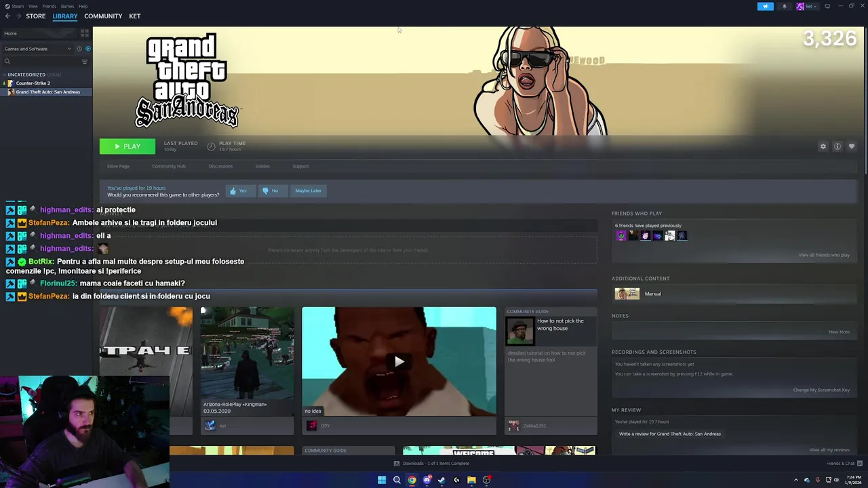Open Discord from taskbar
This screenshot has width=868, height=488.
(427, 480)
